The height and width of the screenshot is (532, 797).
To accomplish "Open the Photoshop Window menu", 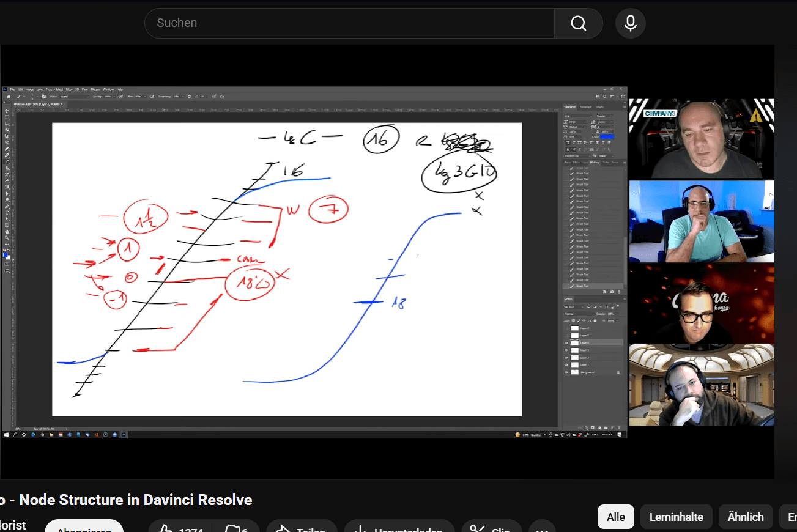I will click(108, 89).
